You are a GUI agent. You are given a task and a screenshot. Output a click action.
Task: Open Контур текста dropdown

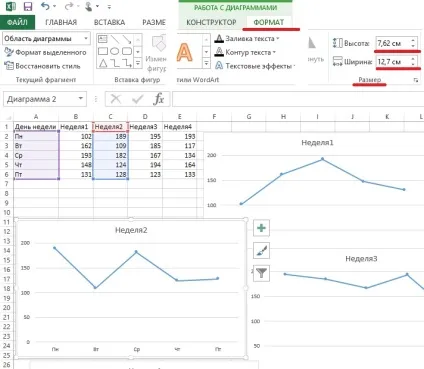point(245,52)
